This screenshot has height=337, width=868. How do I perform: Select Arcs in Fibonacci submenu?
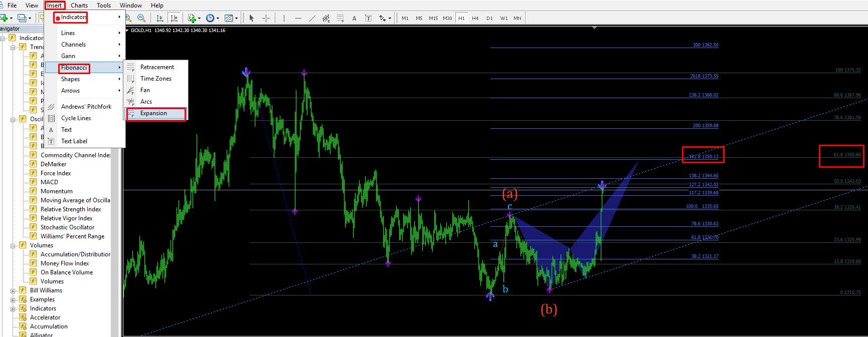tap(156, 102)
